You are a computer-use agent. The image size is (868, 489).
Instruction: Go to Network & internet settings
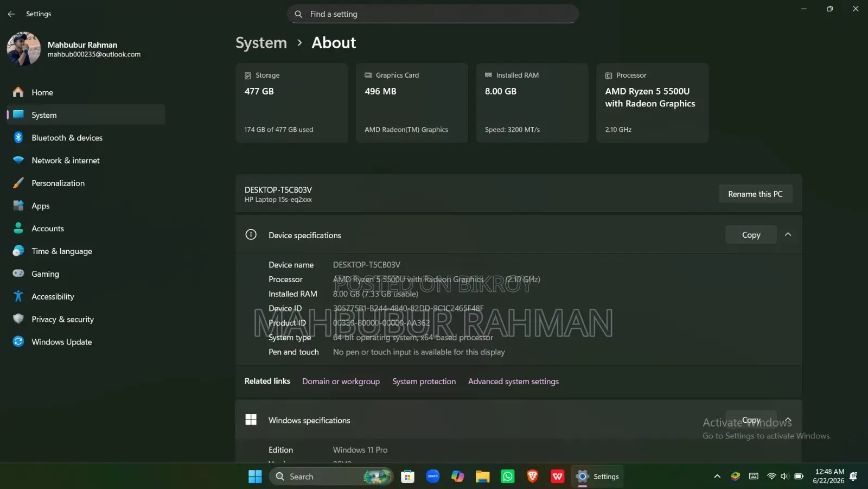tap(86, 161)
